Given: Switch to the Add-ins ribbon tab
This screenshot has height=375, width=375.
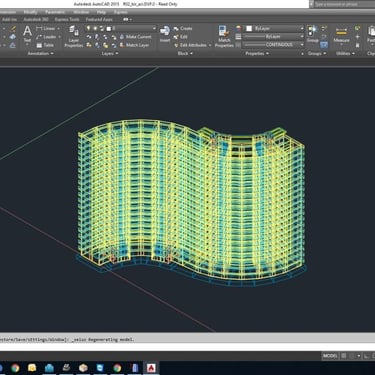Looking at the screenshot, I should (x=9, y=20).
